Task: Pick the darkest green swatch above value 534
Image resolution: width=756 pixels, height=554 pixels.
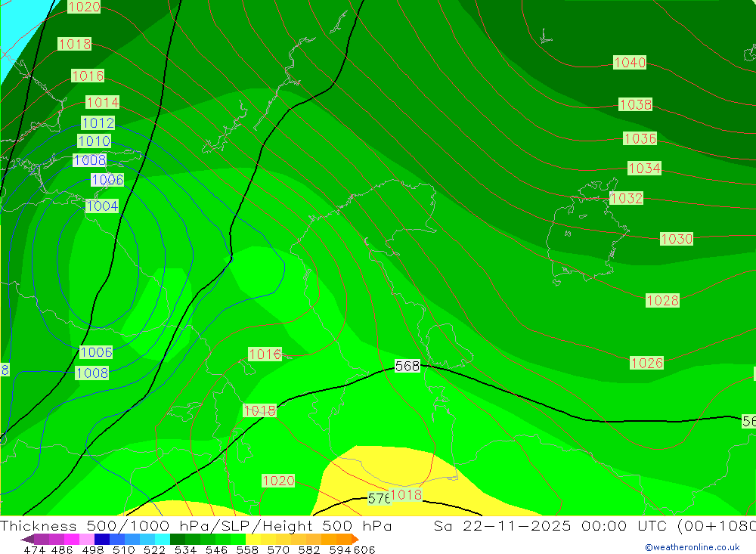Action: click(x=178, y=539)
